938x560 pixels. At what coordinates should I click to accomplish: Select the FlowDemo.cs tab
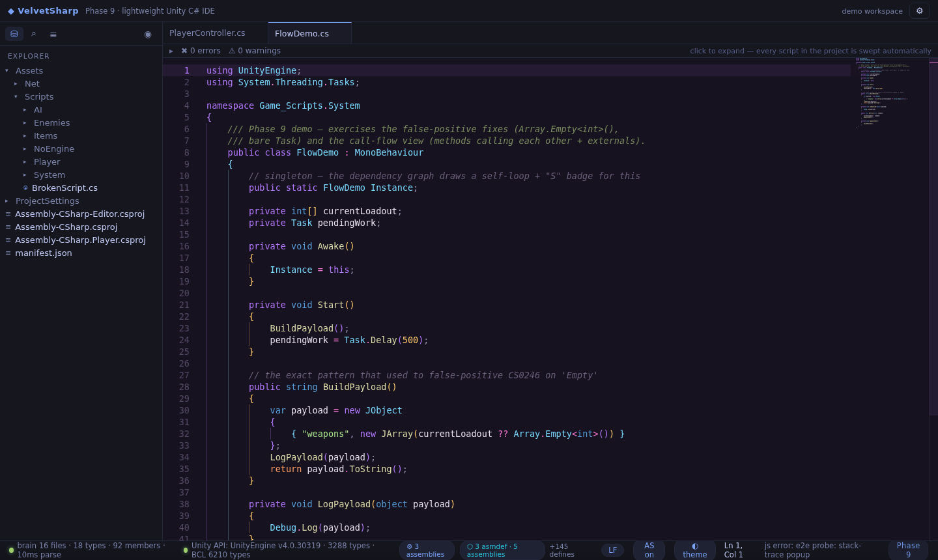pos(309,33)
